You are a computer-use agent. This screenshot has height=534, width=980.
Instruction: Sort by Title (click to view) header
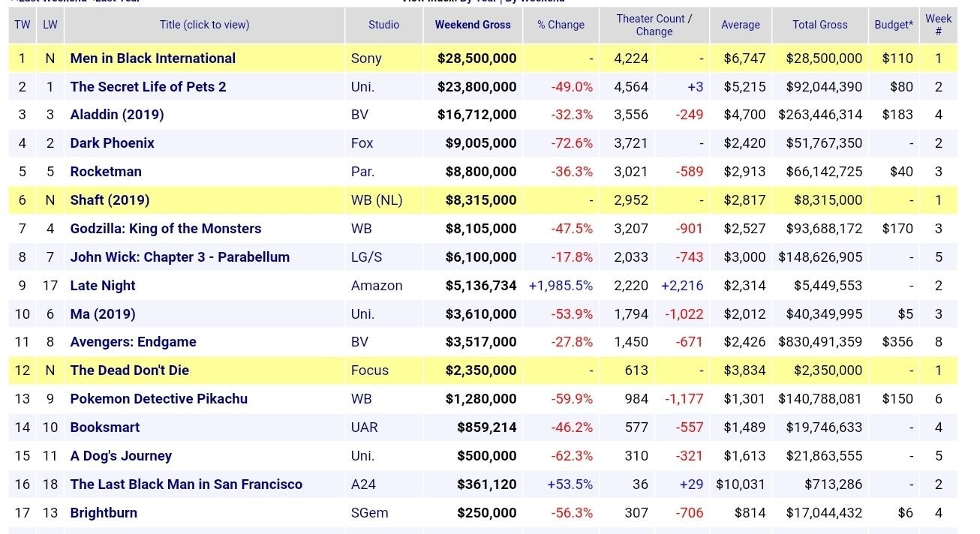pos(204,25)
